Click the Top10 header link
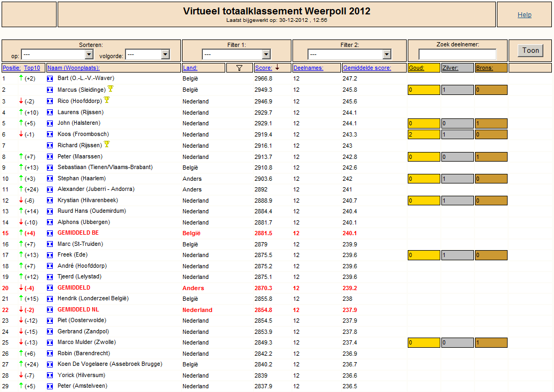554x392 pixels. coord(32,68)
